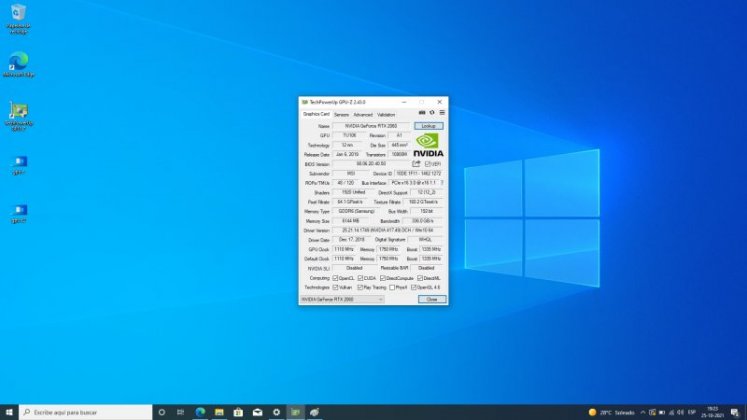Toggle the Vulkan checkbox

point(335,288)
